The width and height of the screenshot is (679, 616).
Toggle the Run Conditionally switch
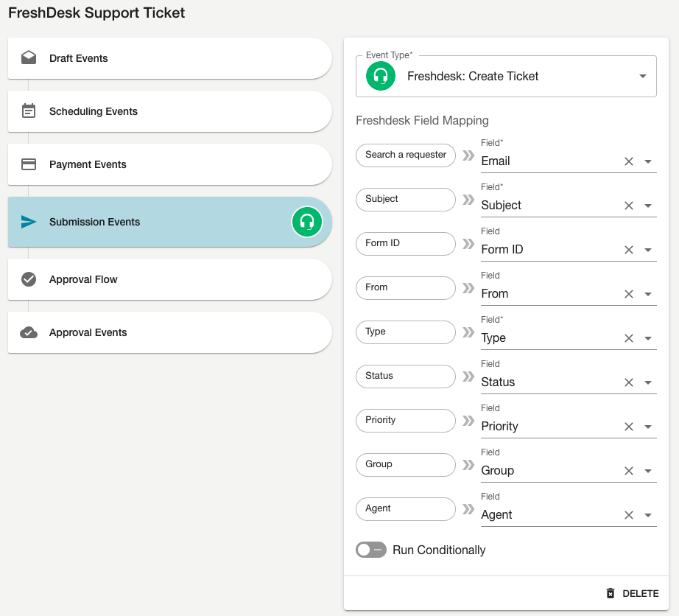click(371, 550)
